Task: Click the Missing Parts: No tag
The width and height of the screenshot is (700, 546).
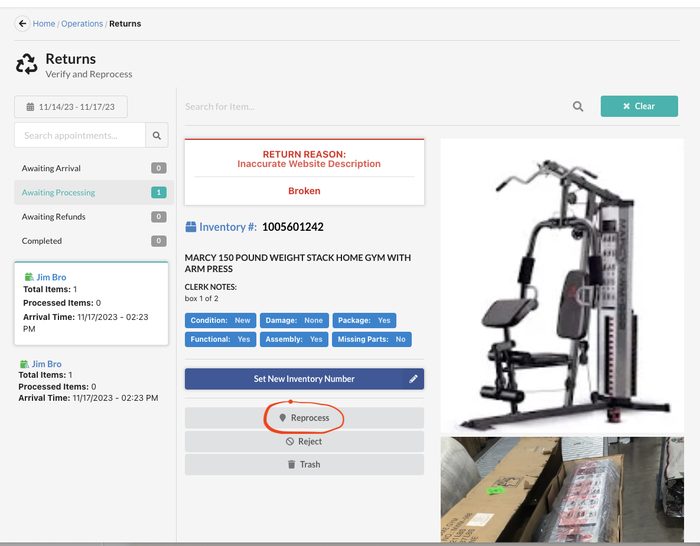Action: (372, 339)
